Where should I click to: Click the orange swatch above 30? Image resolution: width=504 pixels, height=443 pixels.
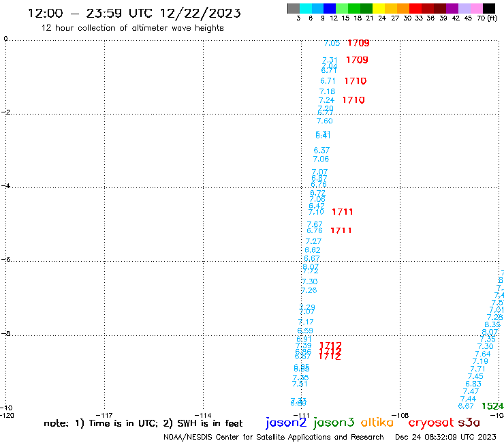click(403, 8)
